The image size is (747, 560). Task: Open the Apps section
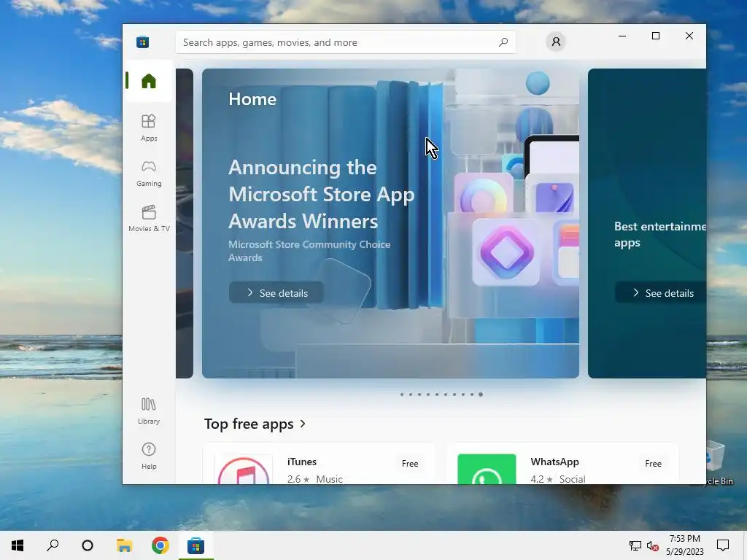tap(149, 128)
